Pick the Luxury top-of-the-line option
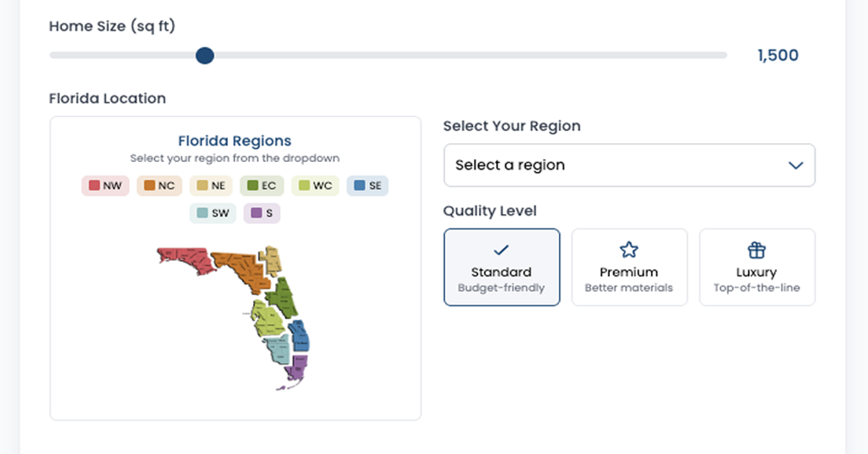868x454 pixels. click(757, 267)
